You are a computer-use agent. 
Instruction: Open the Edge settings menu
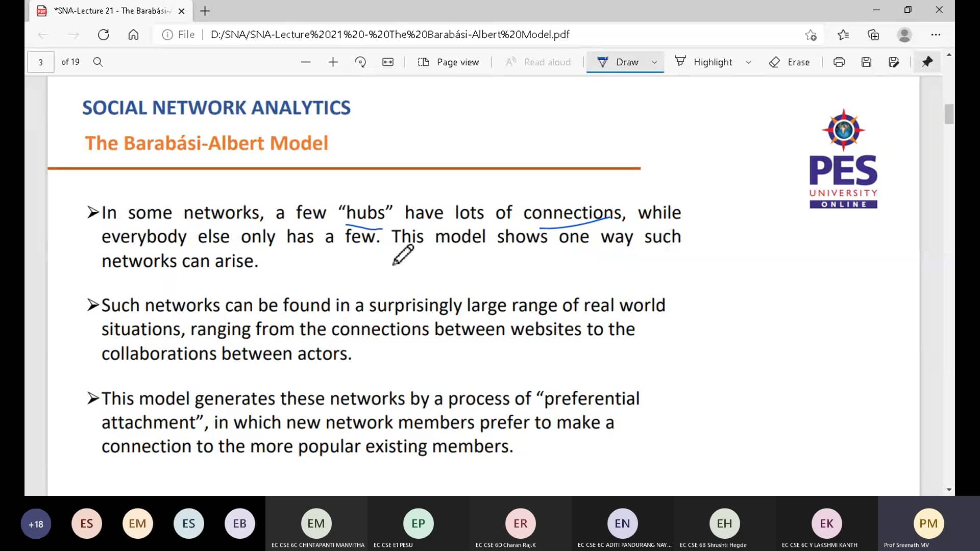[936, 35]
